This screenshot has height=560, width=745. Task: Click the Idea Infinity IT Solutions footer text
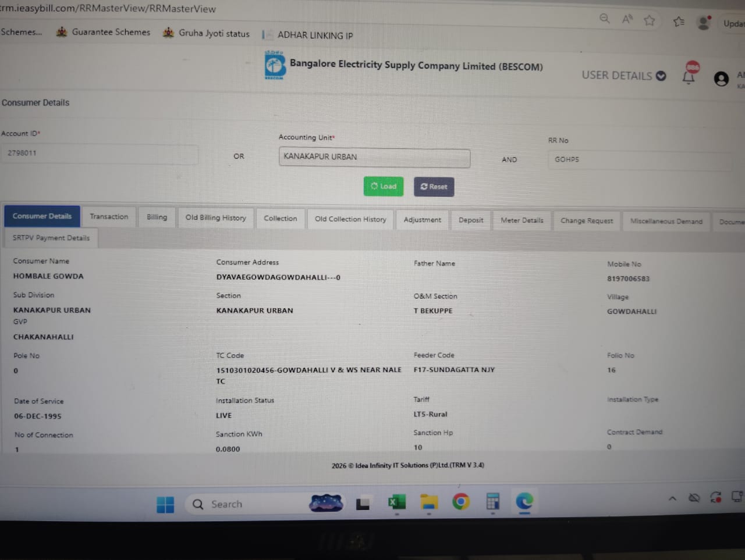pos(408,465)
